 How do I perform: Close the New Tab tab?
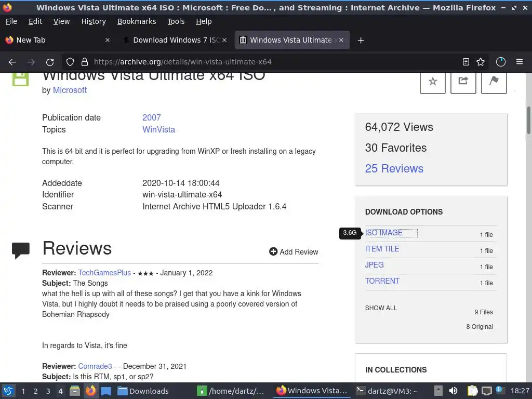point(108,40)
